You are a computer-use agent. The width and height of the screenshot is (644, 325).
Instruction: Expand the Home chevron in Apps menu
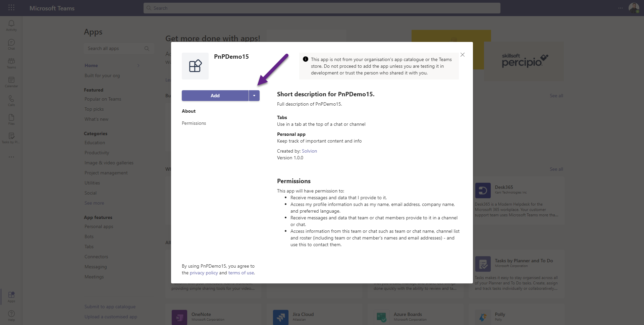tap(138, 65)
